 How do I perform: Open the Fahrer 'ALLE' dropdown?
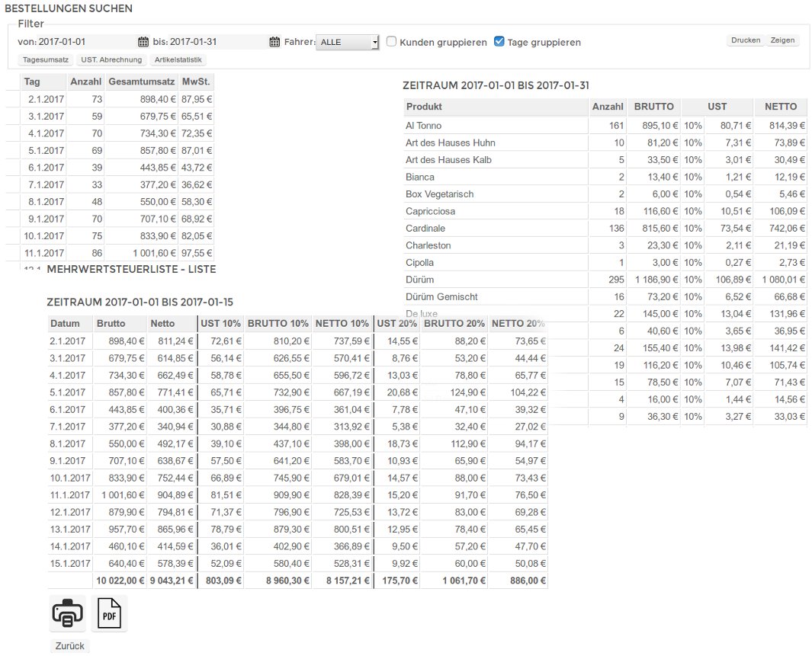click(x=348, y=42)
